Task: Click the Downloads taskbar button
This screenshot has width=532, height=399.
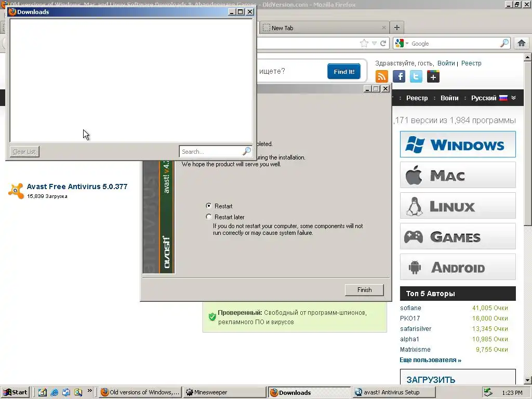Action: tap(309, 392)
